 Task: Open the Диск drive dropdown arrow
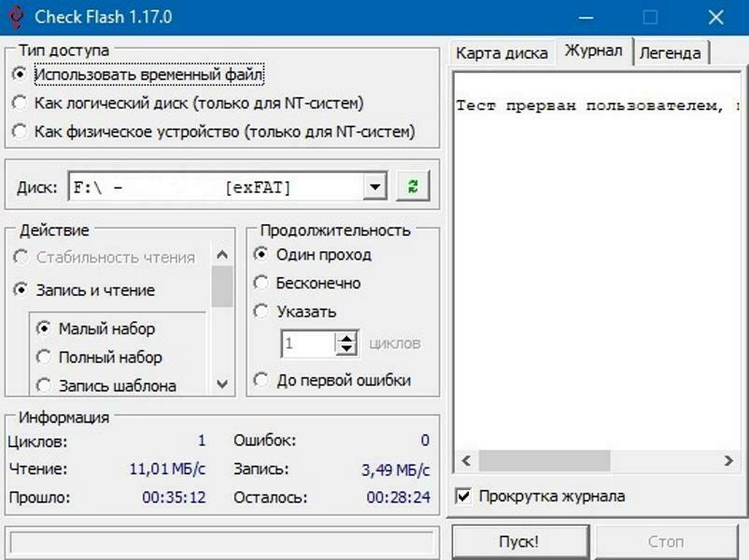point(375,187)
